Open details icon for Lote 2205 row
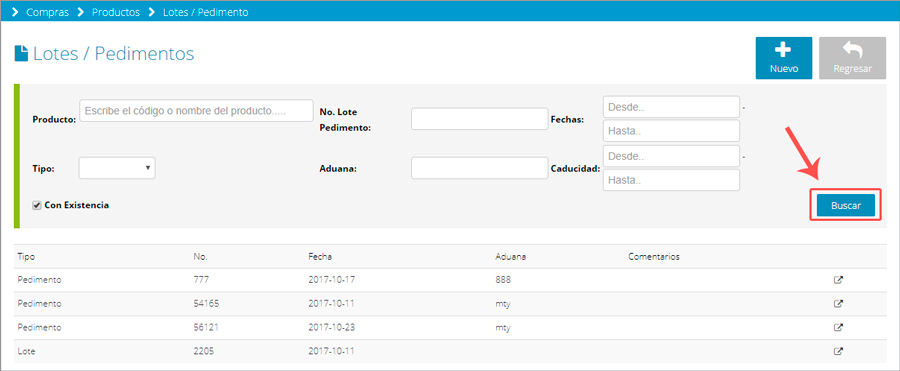 pyautogui.click(x=838, y=351)
